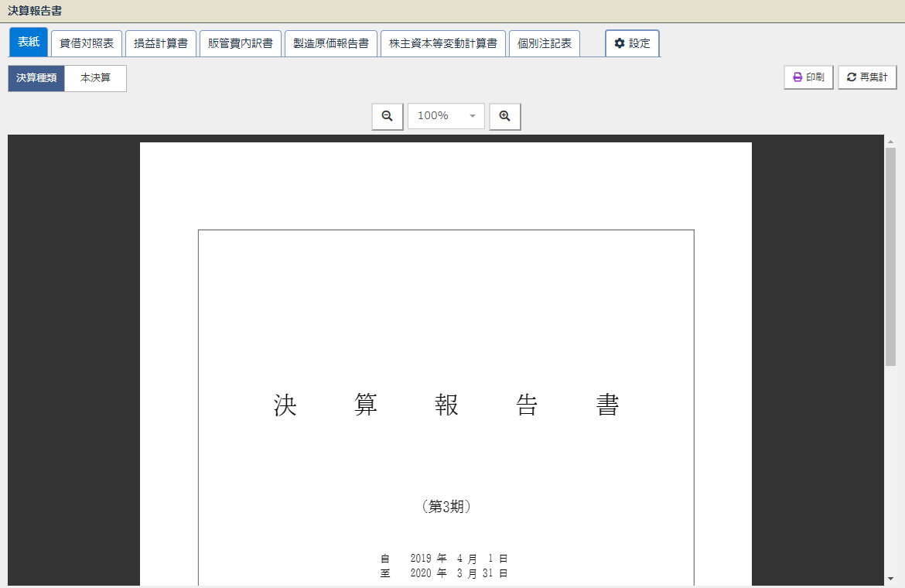Click the 決算種類 label
The height and width of the screenshot is (588, 905).
click(x=36, y=78)
